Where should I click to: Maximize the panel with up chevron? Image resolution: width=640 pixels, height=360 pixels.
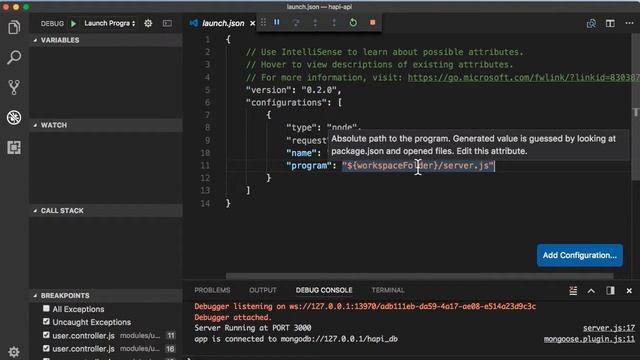click(591, 291)
